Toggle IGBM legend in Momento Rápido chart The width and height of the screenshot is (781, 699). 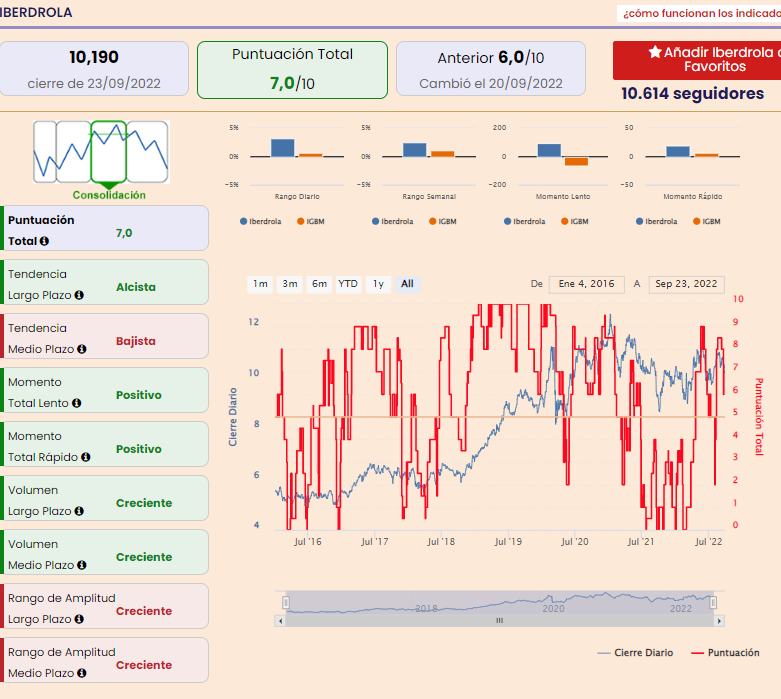click(x=707, y=221)
